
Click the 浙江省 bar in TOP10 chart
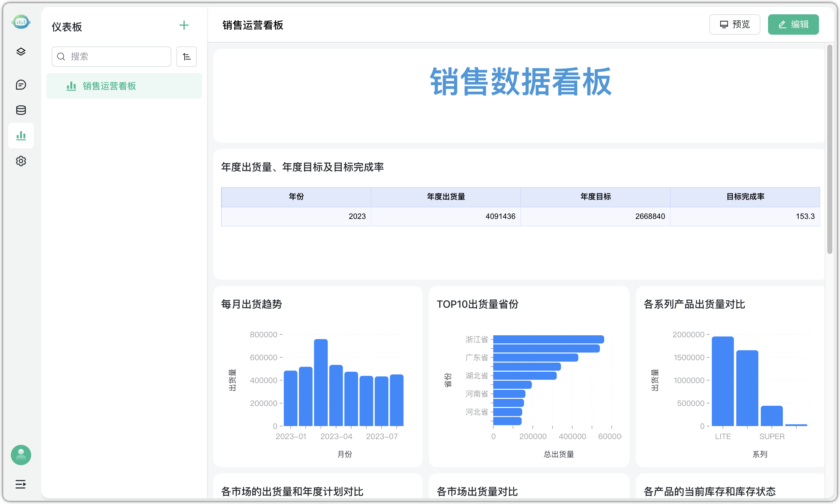click(548, 339)
